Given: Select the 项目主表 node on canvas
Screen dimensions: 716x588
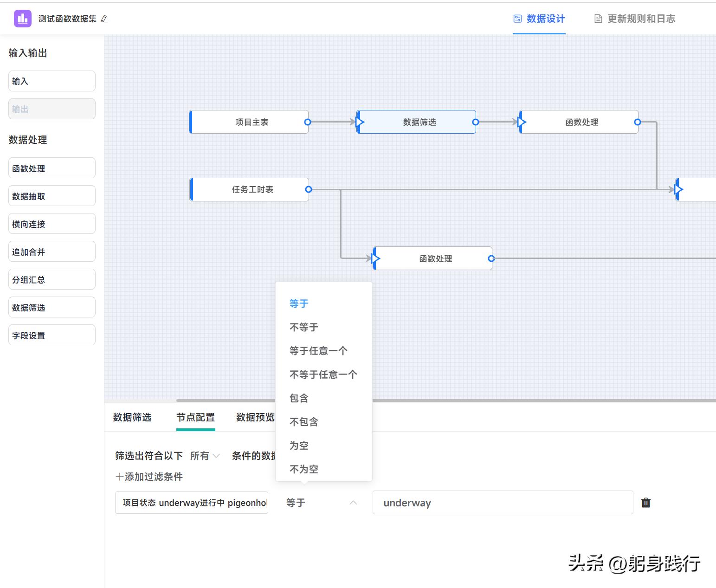Looking at the screenshot, I should point(249,122).
